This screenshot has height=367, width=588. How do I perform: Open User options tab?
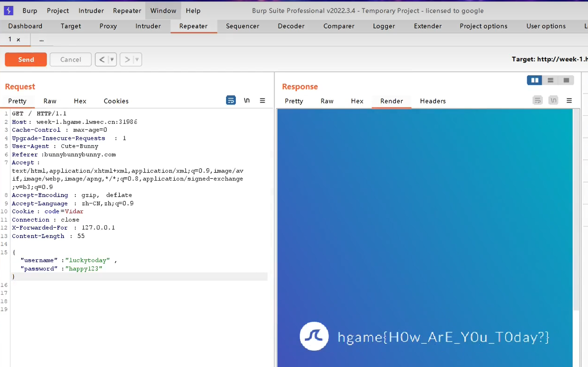click(x=546, y=26)
